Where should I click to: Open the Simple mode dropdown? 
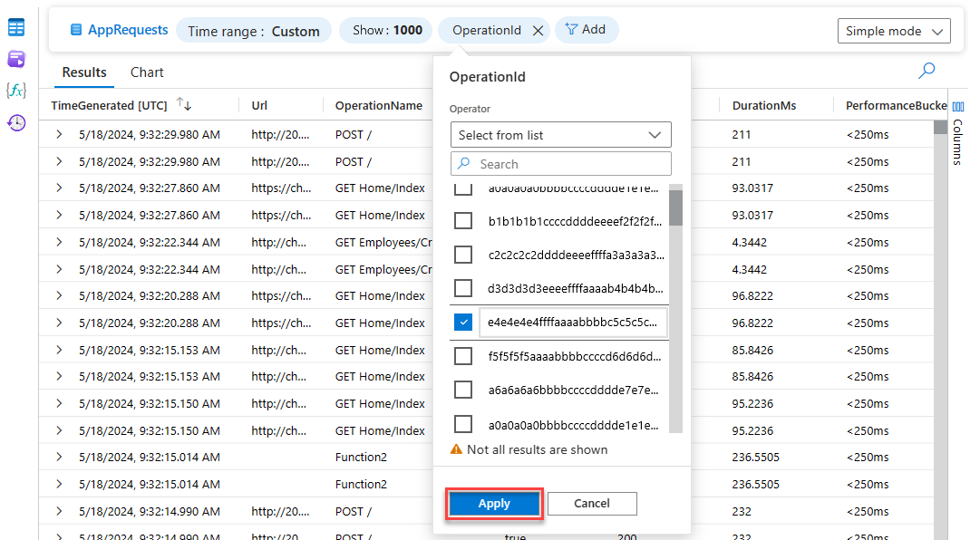894,30
